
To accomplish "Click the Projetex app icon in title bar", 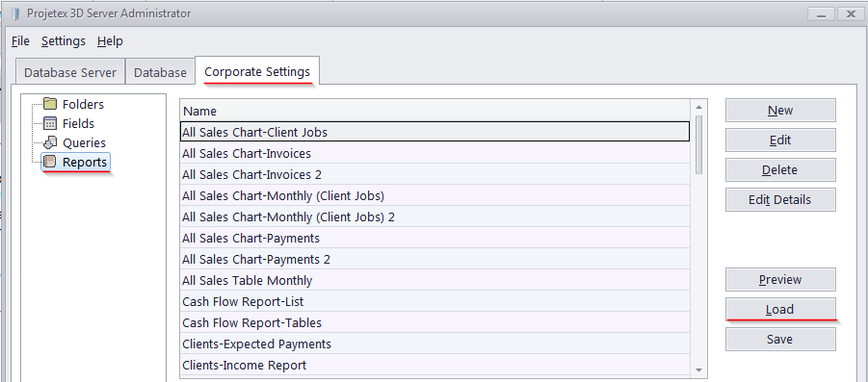I will point(14,13).
